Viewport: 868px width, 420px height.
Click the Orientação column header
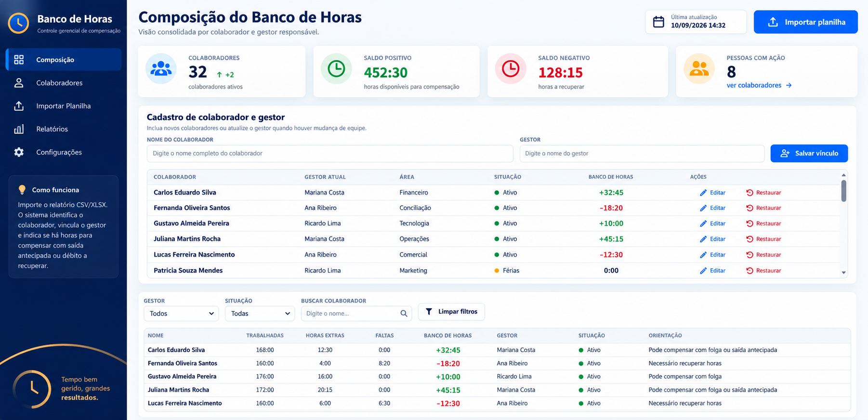click(x=665, y=336)
